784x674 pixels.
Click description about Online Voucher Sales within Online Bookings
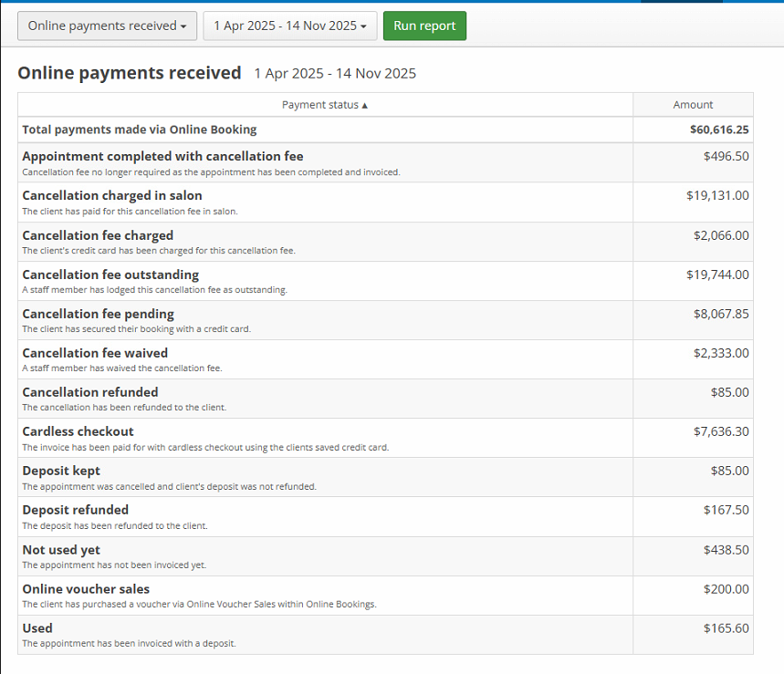pos(200,605)
